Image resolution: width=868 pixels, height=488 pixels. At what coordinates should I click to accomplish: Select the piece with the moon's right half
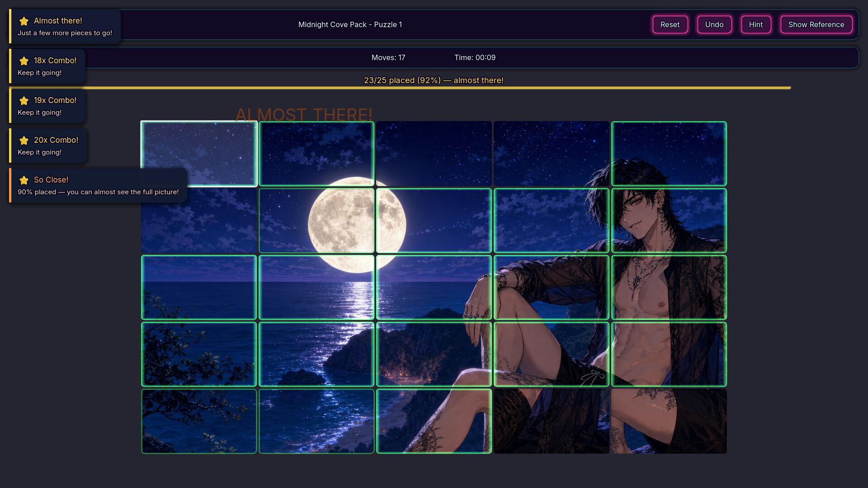(x=434, y=221)
